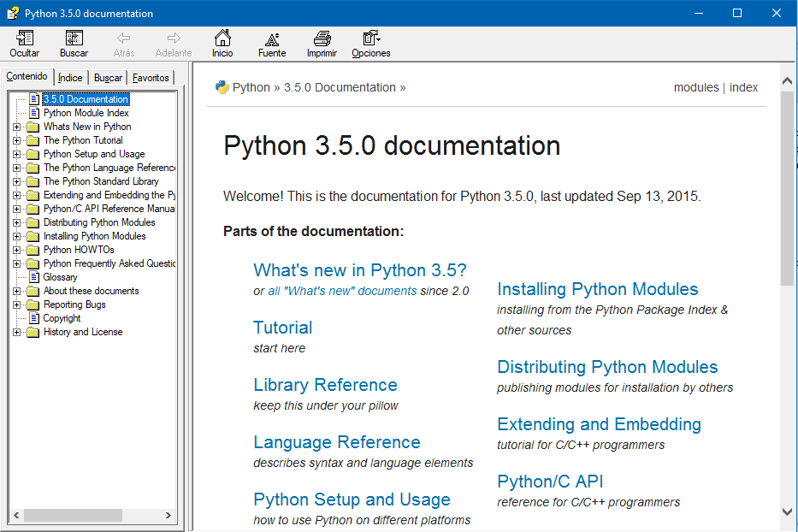The image size is (798, 532).
Task: Open the Opciones toolbar menu
Action: point(370,38)
